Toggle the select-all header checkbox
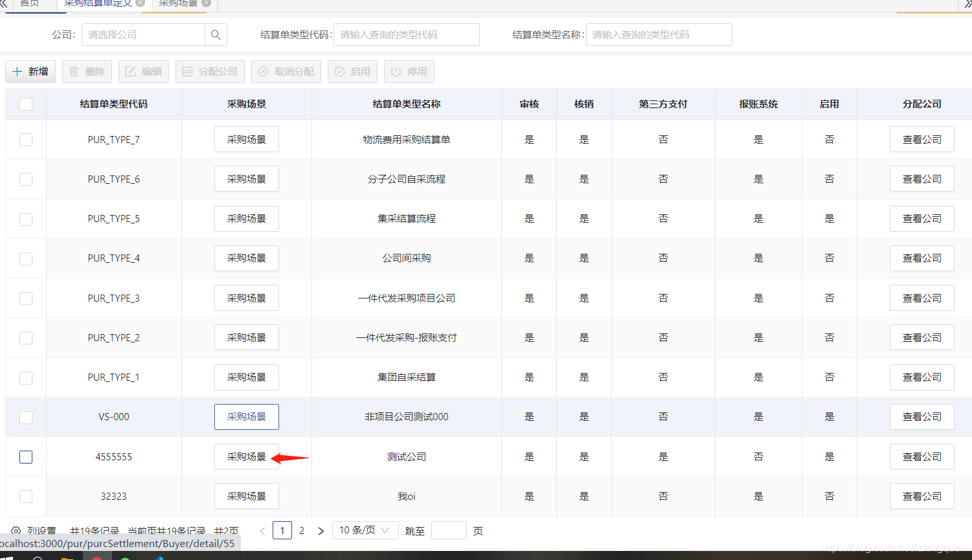 point(26,104)
